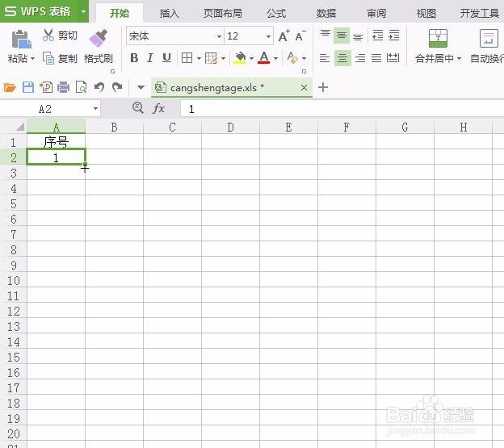Open Print Preview icon
This screenshot has width=504, height=448.
point(81,87)
